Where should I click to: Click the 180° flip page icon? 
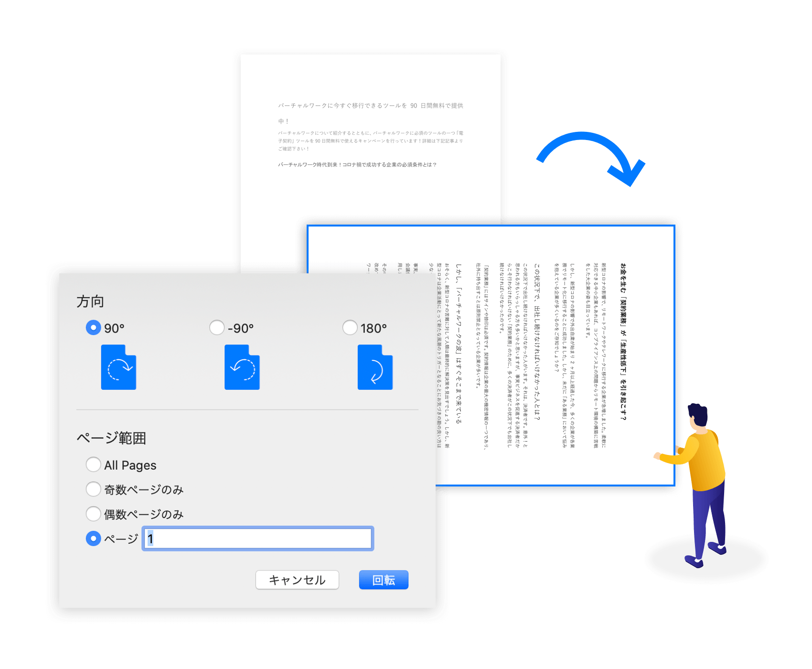click(x=375, y=367)
